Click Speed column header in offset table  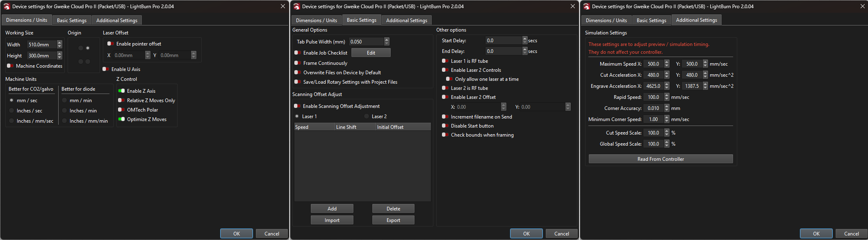click(x=314, y=127)
